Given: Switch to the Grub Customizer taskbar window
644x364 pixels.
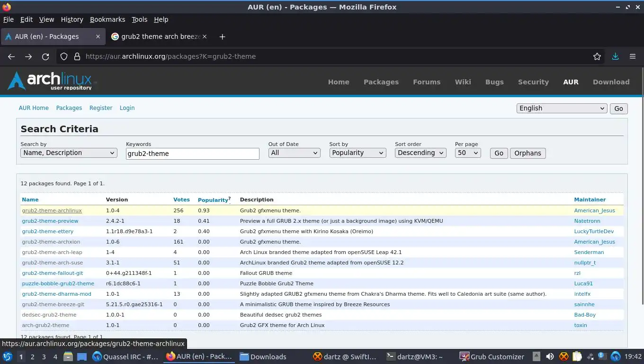Looking at the screenshot, I should pyautogui.click(x=492, y=357).
